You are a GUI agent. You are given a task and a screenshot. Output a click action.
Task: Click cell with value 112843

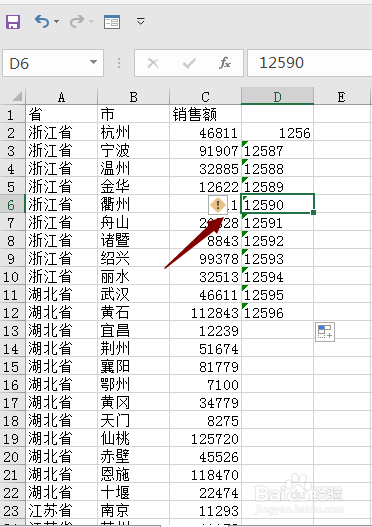[x=205, y=313]
